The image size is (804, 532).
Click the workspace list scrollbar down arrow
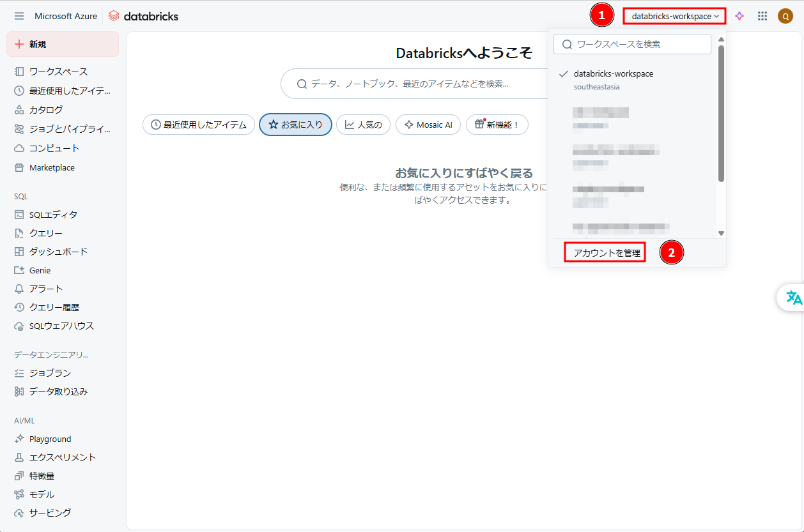click(721, 234)
